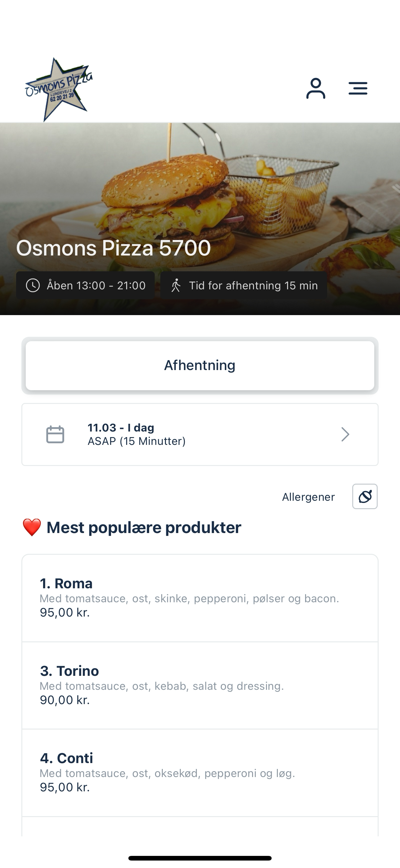This screenshot has width=400, height=868.
Task: Click the walking person pickup icon
Action: click(x=176, y=285)
